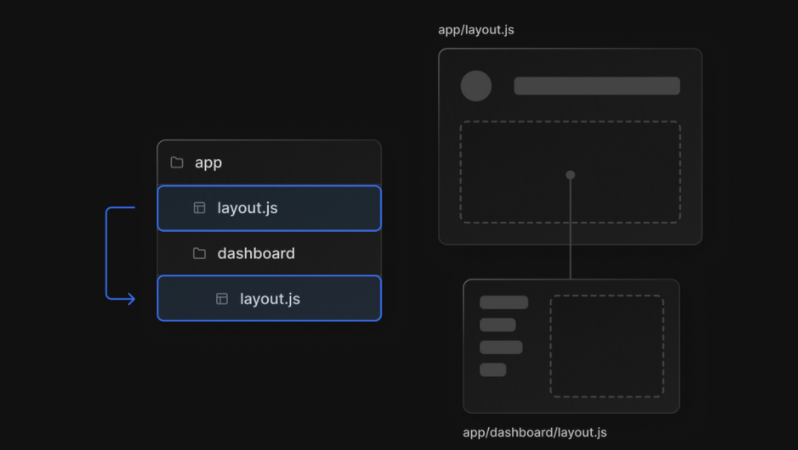Select layout.js directly under app

click(x=269, y=208)
